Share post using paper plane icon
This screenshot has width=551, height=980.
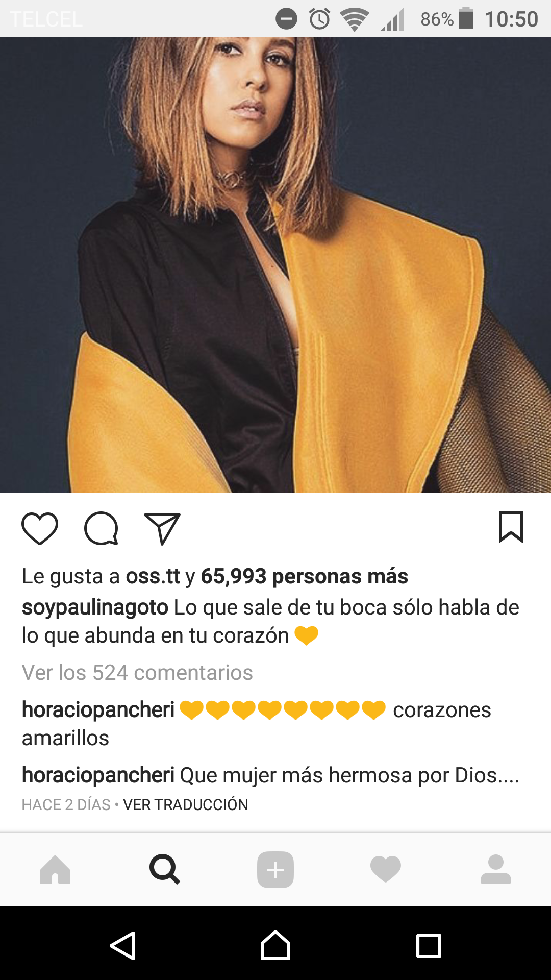tap(162, 528)
